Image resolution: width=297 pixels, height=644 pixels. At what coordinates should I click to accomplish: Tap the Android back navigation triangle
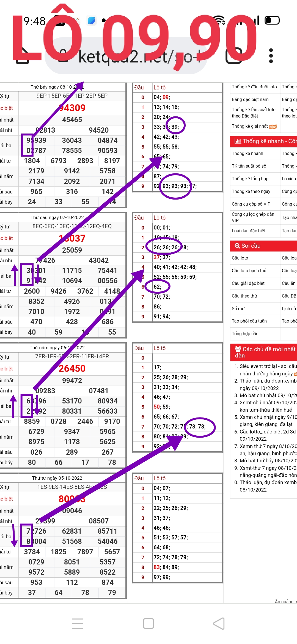(219, 623)
